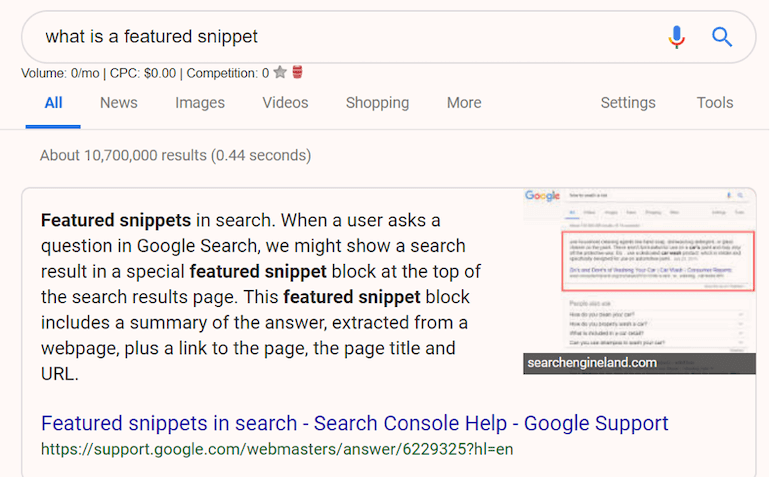Click the support.google.com green URL
Viewport: 770px width, 477px height.
pos(277,449)
